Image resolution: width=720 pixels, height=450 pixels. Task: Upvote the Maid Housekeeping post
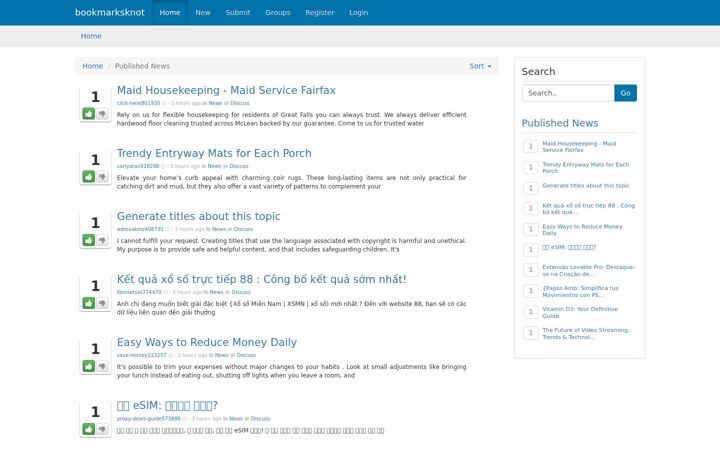tap(89, 113)
